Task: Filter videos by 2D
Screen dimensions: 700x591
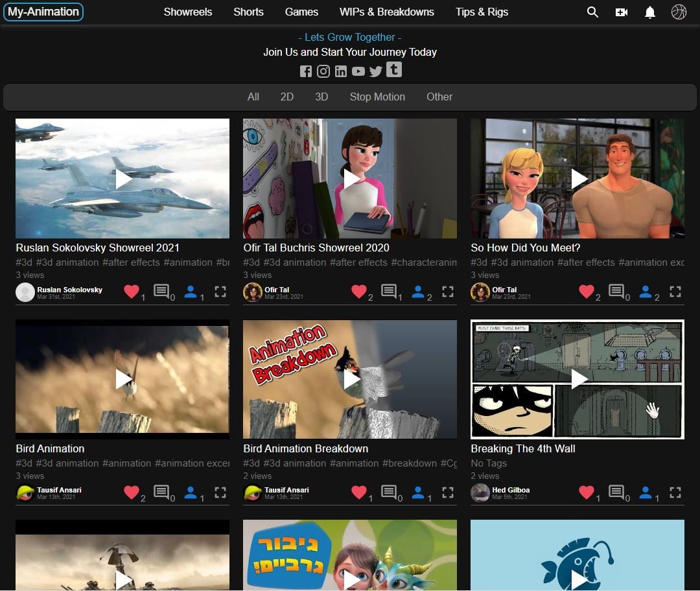Action: pos(287,97)
